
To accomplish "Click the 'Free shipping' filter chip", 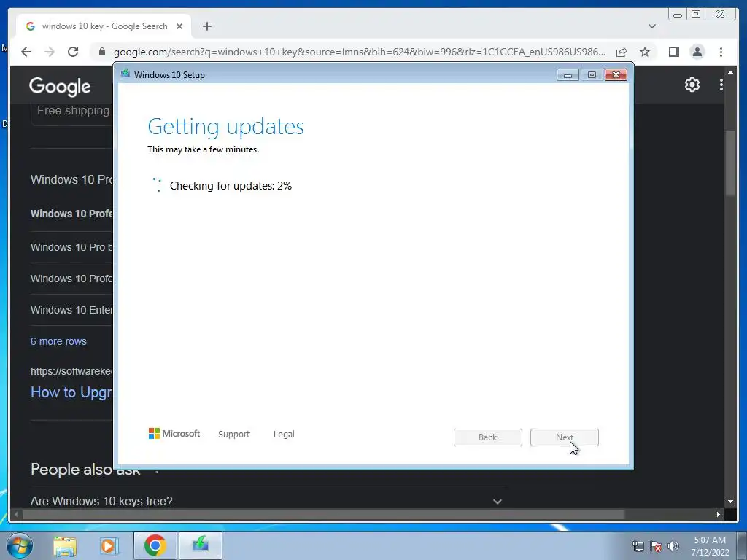I will [72, 111].
